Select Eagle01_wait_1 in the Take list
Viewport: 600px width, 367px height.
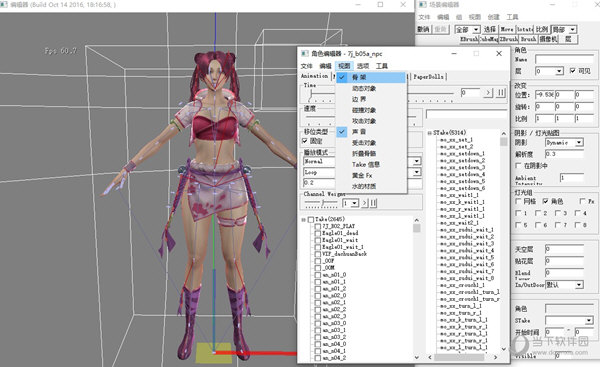pyautogui.click(x=343, y=247)
